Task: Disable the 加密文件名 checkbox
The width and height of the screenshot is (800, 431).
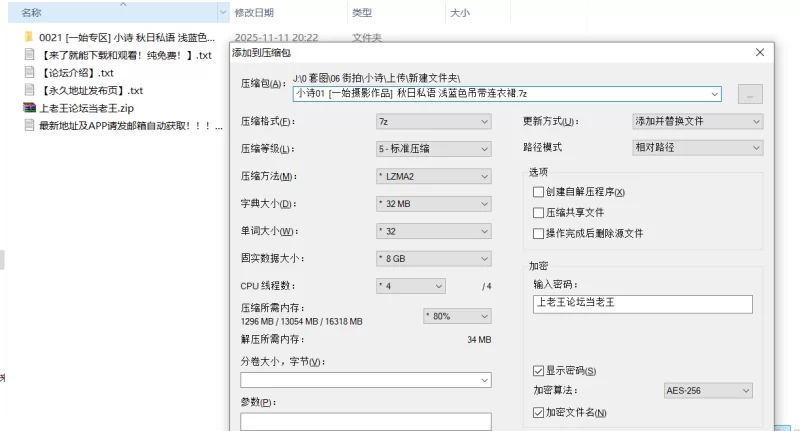Action: 539,412
